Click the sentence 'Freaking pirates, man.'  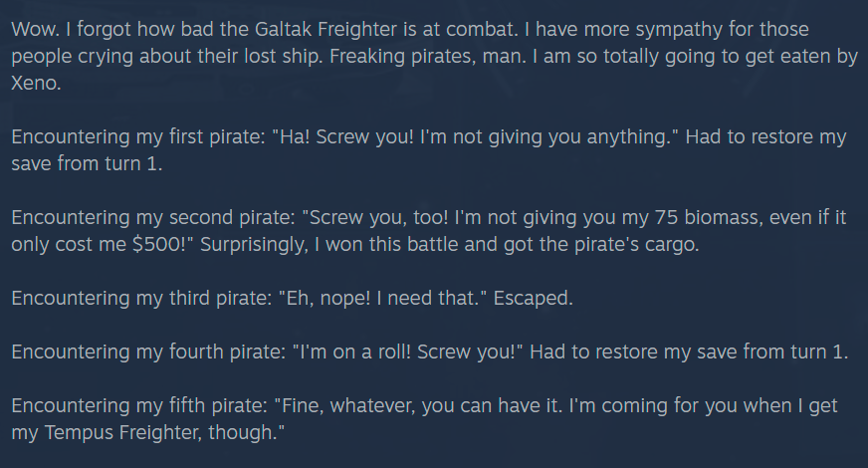click(x=428, y=56)
